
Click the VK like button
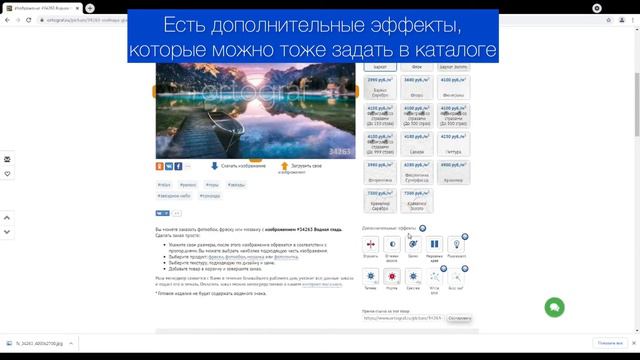tap(162, 213)
